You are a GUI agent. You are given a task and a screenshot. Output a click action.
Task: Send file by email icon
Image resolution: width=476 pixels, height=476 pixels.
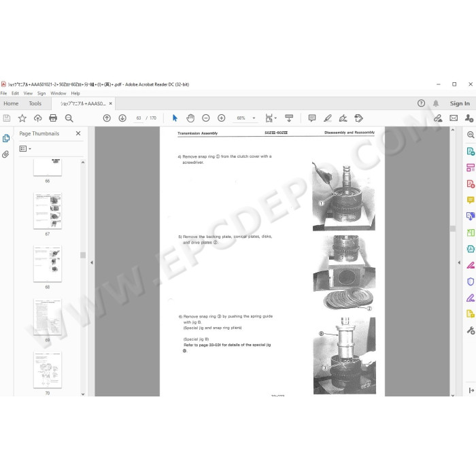(454, 118)
